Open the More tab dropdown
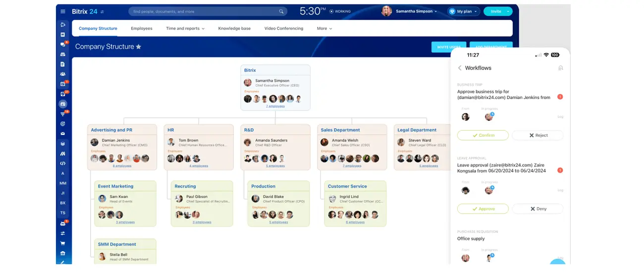Screen dimensions: 644x273 (324, 29)
